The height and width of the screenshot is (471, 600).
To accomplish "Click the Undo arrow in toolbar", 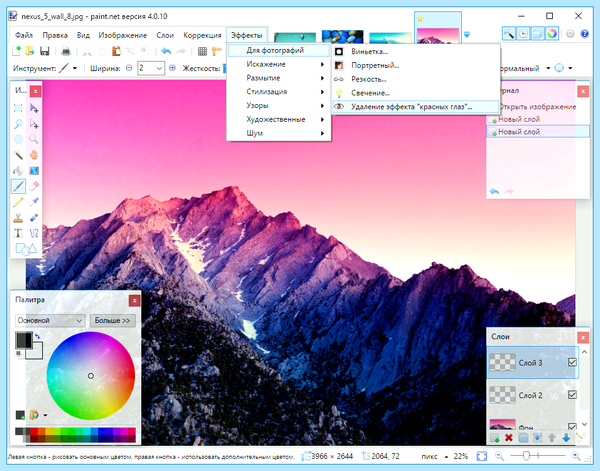I will pos(166,51).
